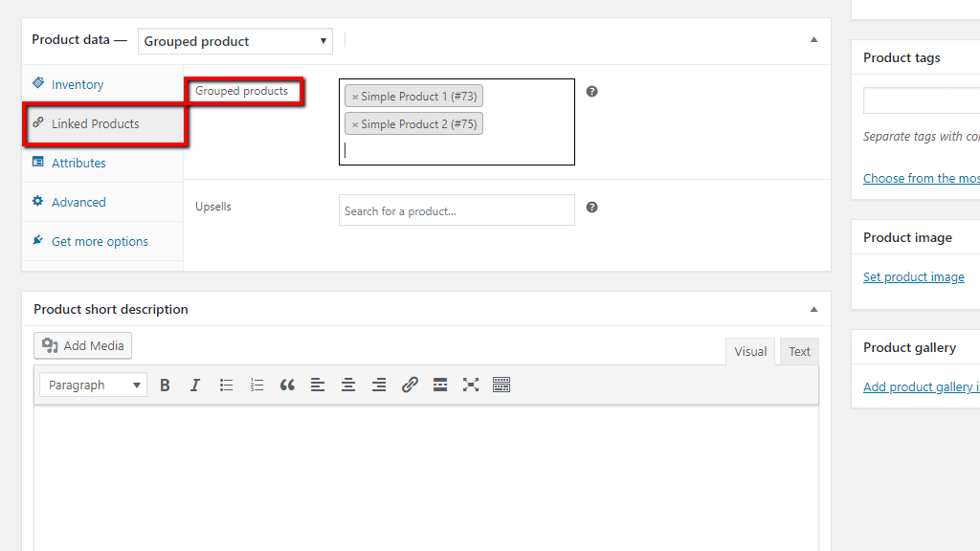980x551 pixels.
Task: Align text right in editor
Action: tap(379, 385)
